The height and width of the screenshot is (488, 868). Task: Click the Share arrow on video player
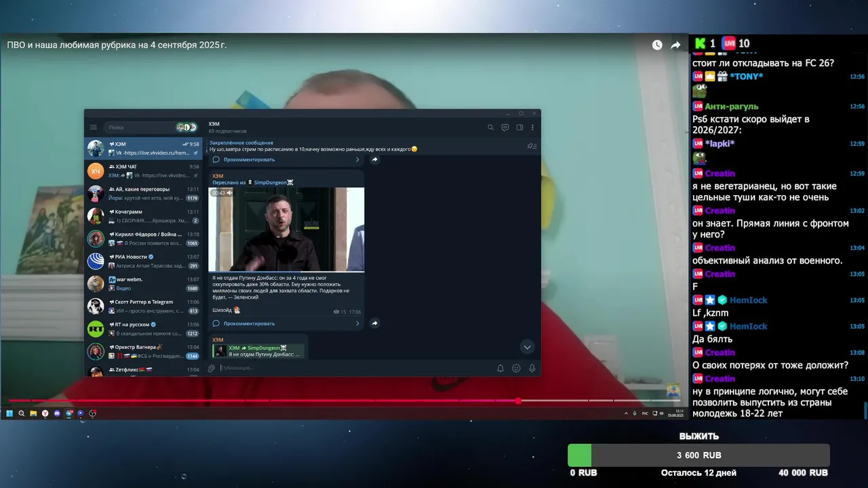click(x=675, y=45)
